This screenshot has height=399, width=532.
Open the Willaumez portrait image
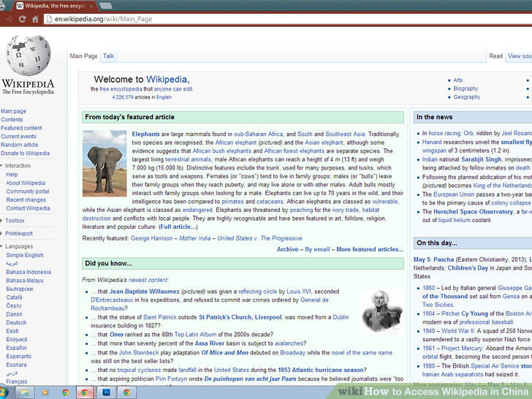[381, 312]
